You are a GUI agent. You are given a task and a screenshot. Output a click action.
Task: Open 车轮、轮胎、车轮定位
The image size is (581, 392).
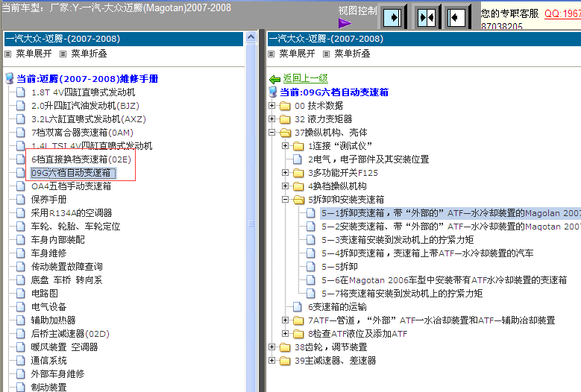75,227
